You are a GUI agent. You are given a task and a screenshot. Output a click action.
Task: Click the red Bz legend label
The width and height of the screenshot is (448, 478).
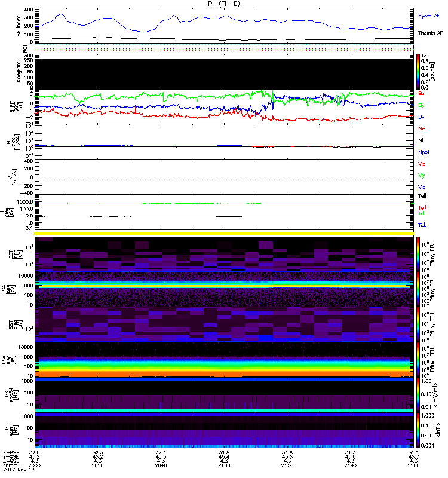[421, 94]
